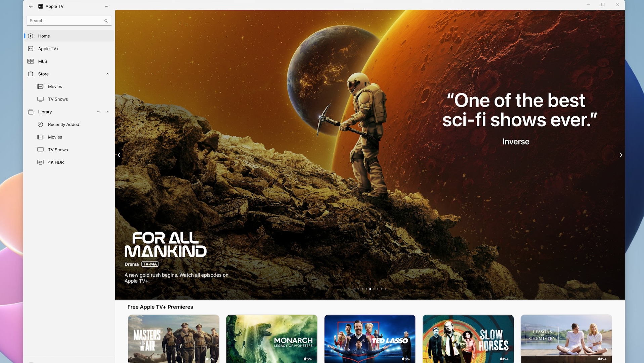Click the Store shopping bag icon
The width and height of the screenshot is (644, 363).
[31, 74]
